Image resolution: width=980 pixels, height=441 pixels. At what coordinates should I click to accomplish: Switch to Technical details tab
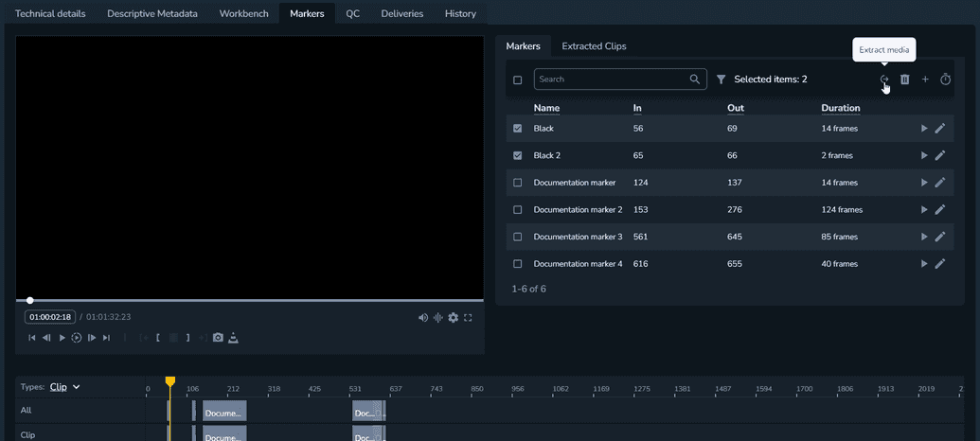tap(50, 13)
